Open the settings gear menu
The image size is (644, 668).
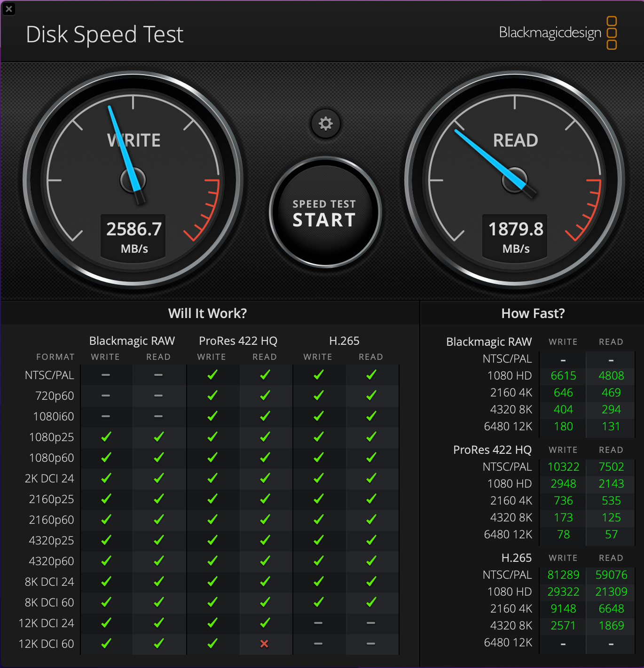(325, 124)
